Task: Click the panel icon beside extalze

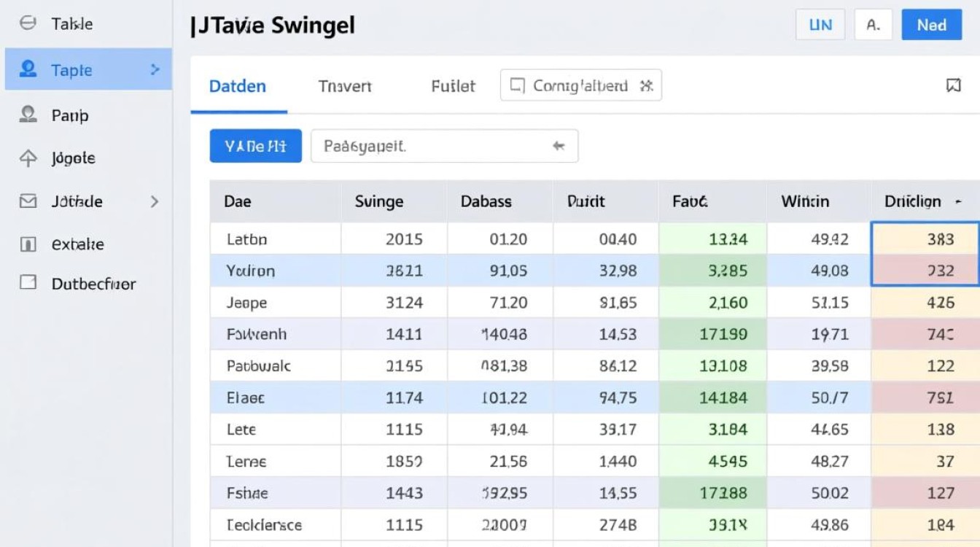Action: pyautogui.click(x=28, y=244)
